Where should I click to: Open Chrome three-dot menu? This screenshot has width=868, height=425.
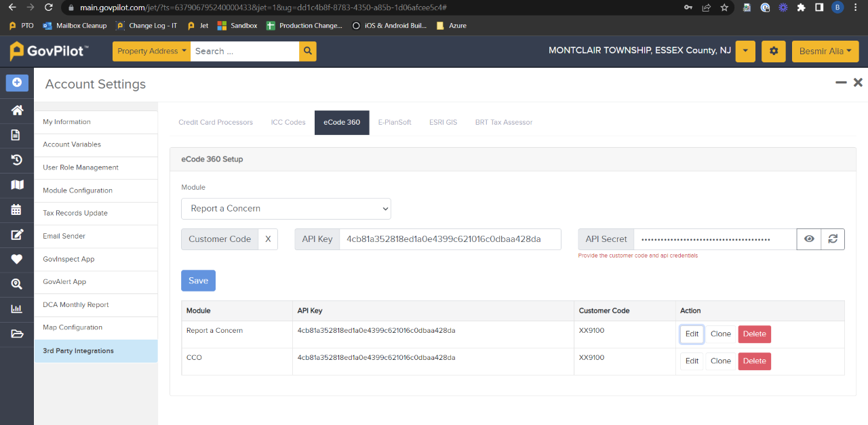click(x=856, y=7)
